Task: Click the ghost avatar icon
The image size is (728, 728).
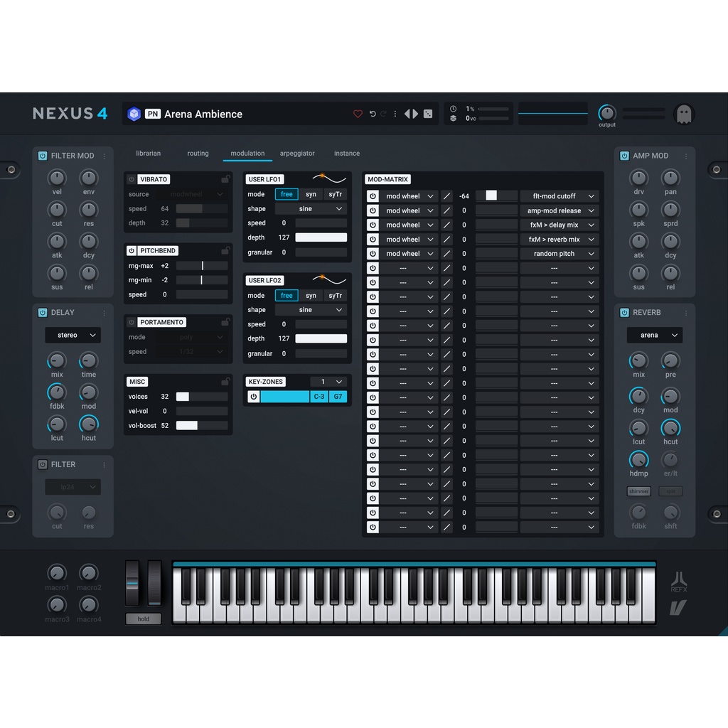Action: pos(684,114)
